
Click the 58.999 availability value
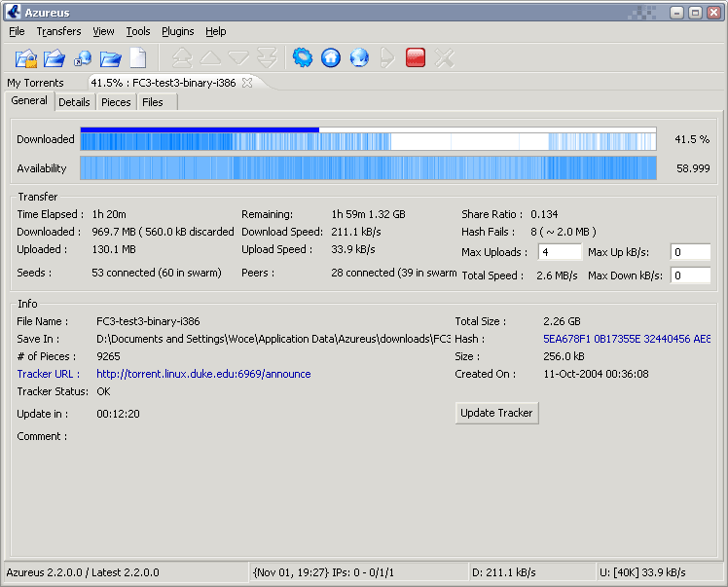693,168
